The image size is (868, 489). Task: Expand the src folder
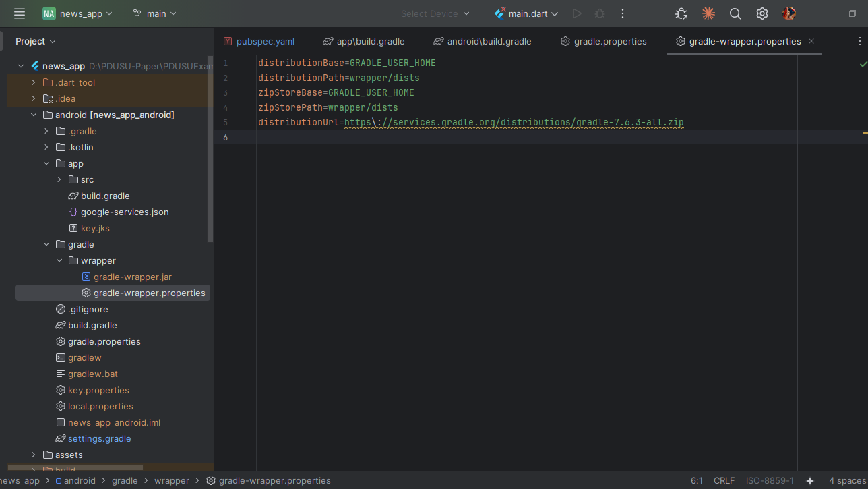click(59, 179)
